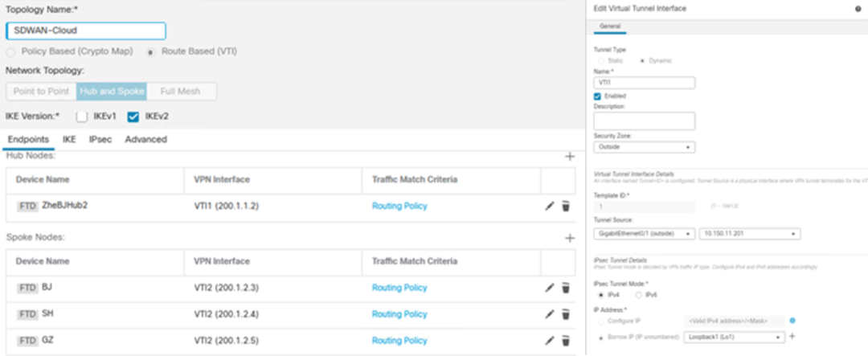Open Routing Policy link for SH node
The width and height of the screenshot is (868, 356).
click(x=399, y=314)
